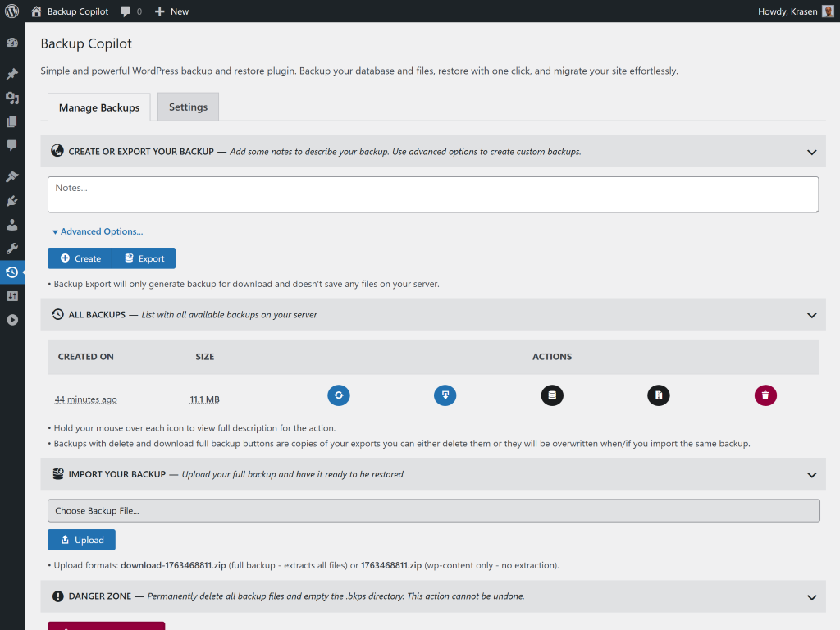Open Comments via the sidebar speech bubble
This screenshot has width=840, height=630.
[11, 145]
